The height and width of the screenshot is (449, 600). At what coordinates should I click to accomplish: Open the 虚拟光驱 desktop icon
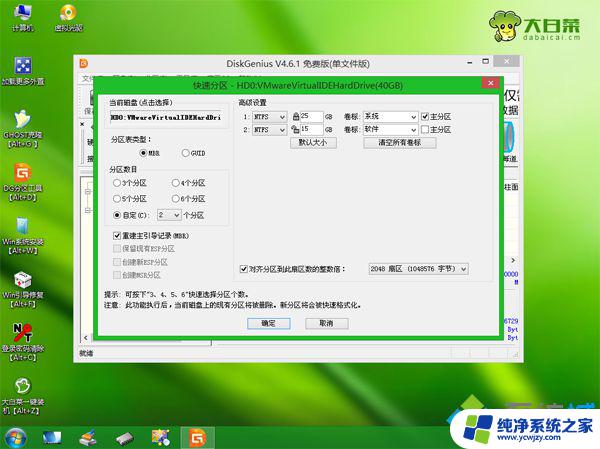coord(68,18)
